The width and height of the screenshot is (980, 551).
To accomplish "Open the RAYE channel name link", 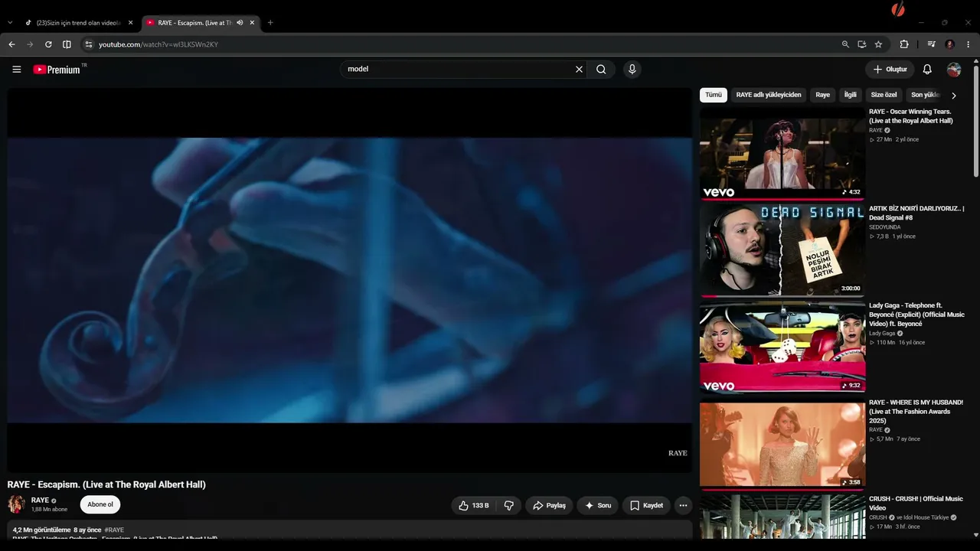I will coord(40,500).
